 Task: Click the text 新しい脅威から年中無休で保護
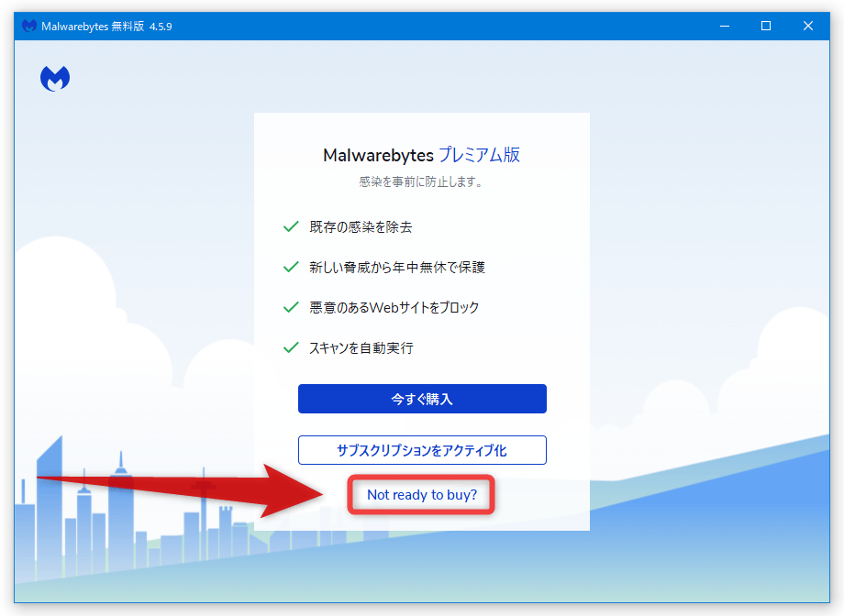pos(397,268)
